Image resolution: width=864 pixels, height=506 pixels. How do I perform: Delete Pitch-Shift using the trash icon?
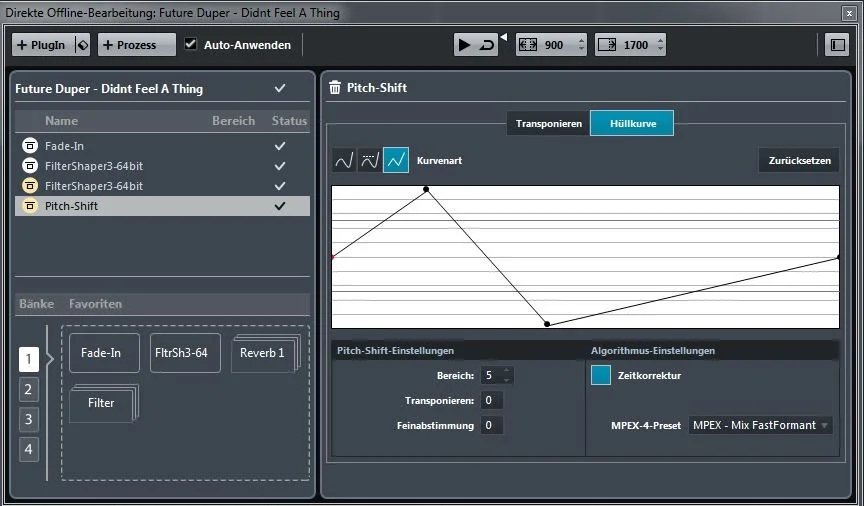[335, 88]
